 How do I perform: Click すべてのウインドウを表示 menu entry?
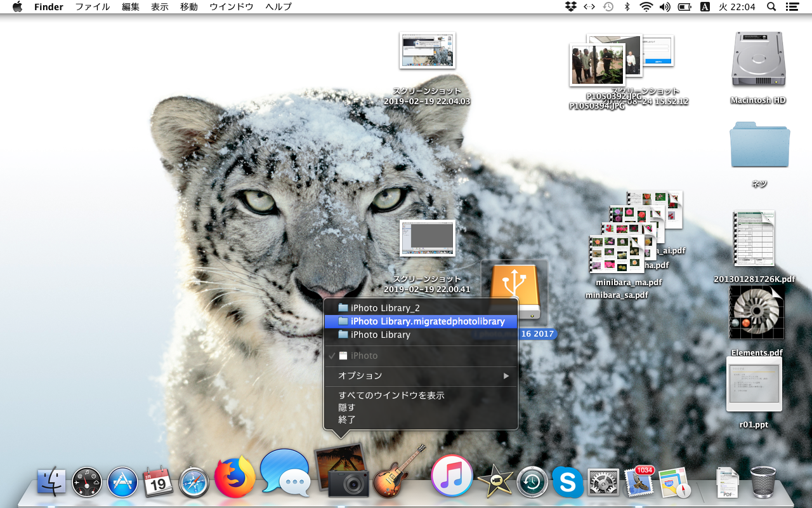391,395
